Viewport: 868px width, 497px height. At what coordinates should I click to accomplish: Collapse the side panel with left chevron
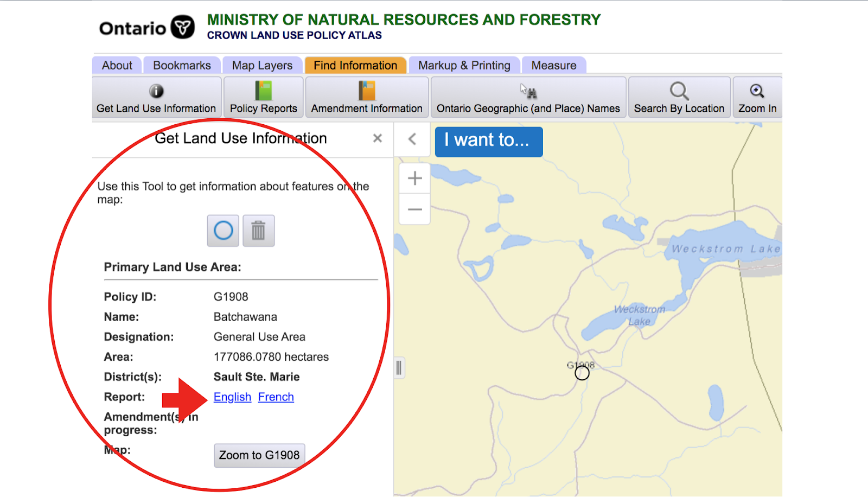412,139
